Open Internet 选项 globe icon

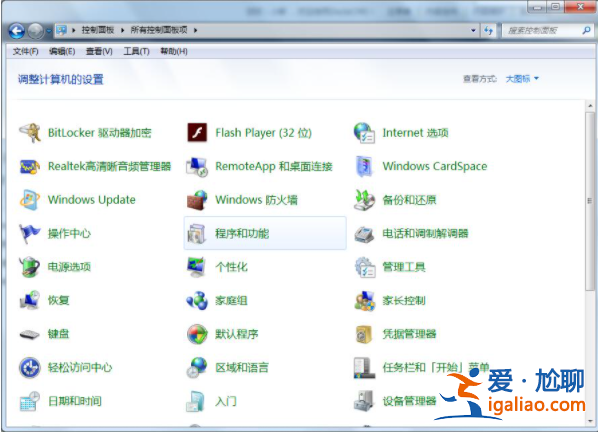point(364,133)
